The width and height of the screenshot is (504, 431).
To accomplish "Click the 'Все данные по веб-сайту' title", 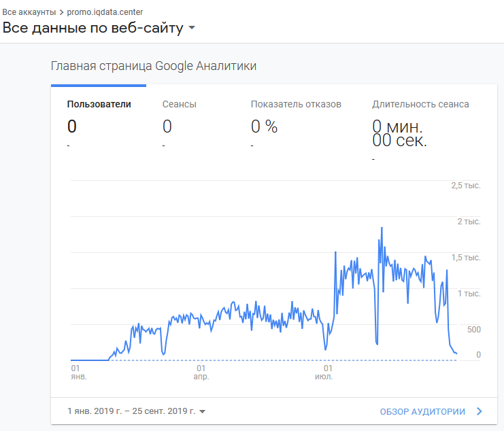I will click(x=93, y=28).
